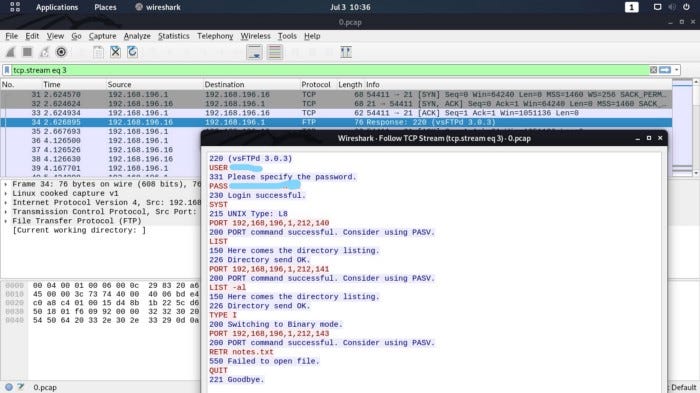The height and width of the screenshot is (393, 700).
Task: Open the Go menu
Action: [76, 36]
